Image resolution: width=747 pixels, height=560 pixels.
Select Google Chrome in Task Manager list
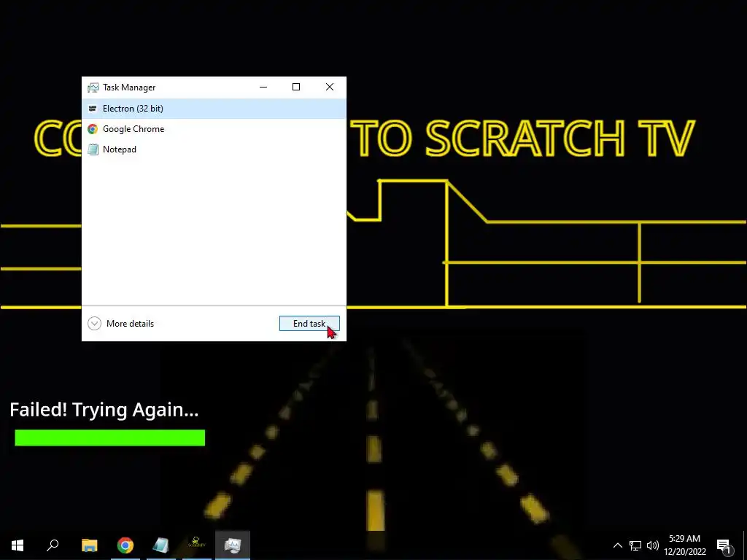click(214, 129)
